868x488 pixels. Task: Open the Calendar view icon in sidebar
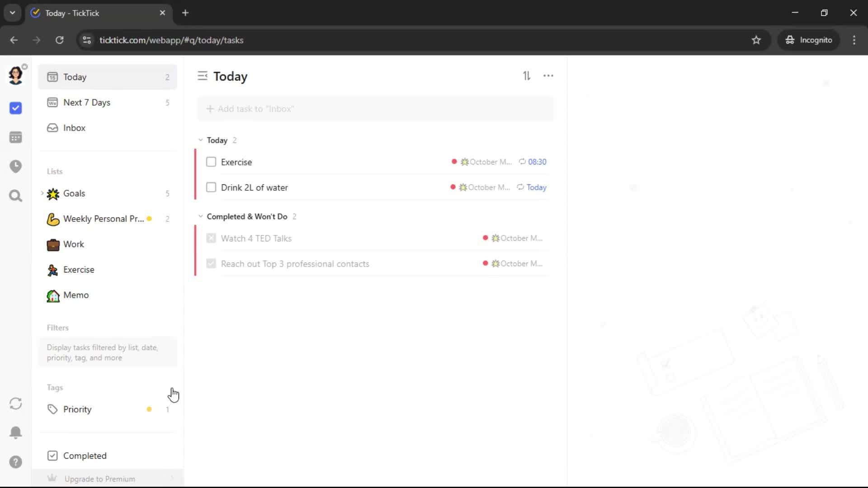coord(15,137)
